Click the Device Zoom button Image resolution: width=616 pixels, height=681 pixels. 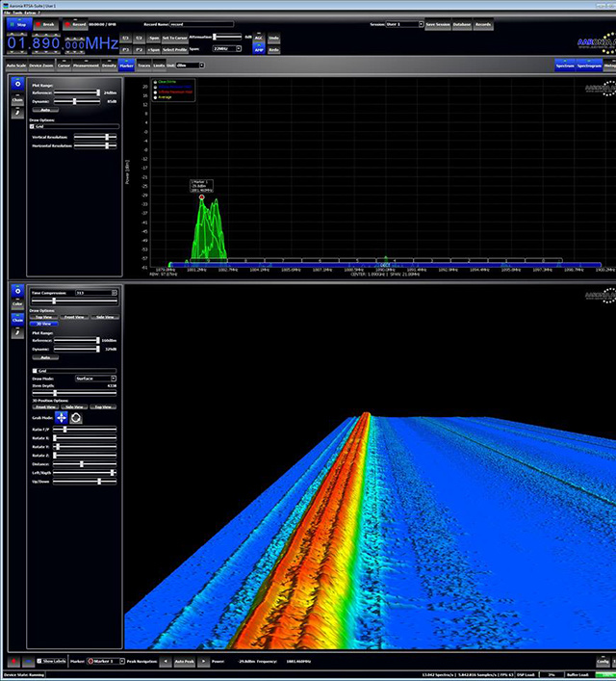(41, 65)
